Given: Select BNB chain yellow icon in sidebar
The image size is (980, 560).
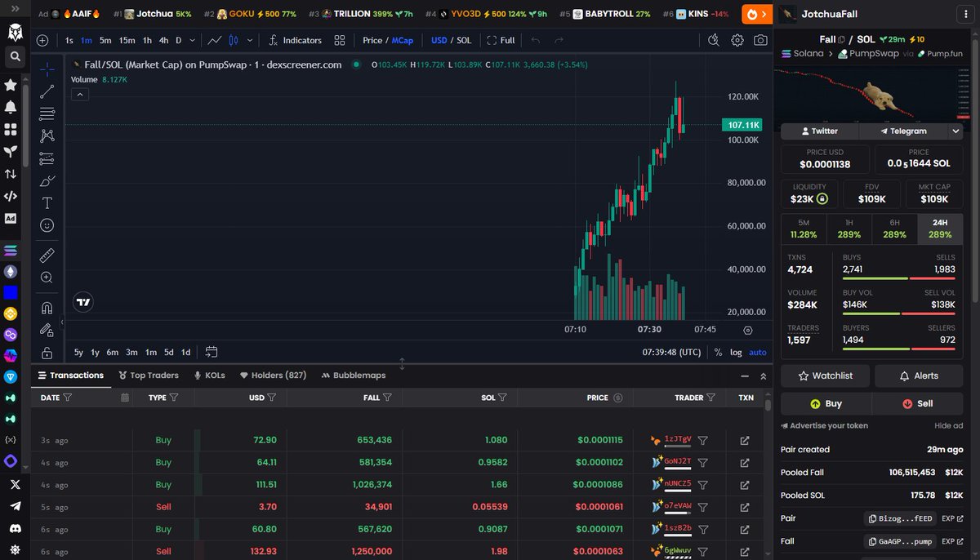Looking at the screenshot, I should click(x=11, y=313).
